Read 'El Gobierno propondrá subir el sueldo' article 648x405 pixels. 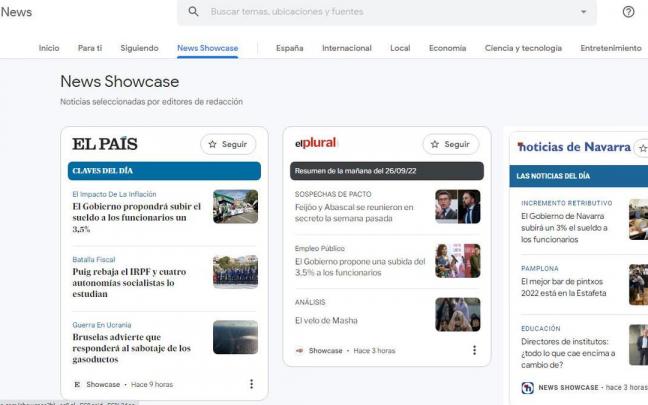(x=136, y=217)
